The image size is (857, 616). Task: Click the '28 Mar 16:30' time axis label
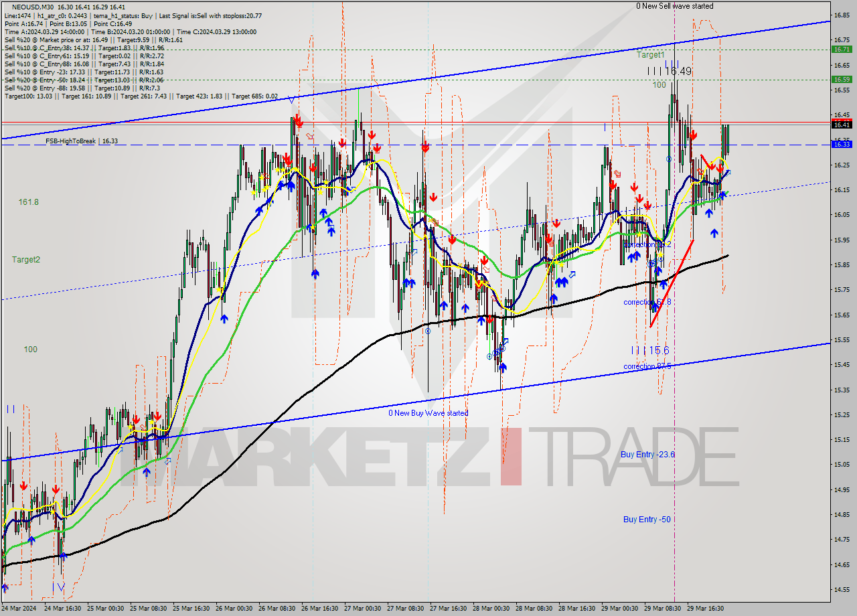578,609
